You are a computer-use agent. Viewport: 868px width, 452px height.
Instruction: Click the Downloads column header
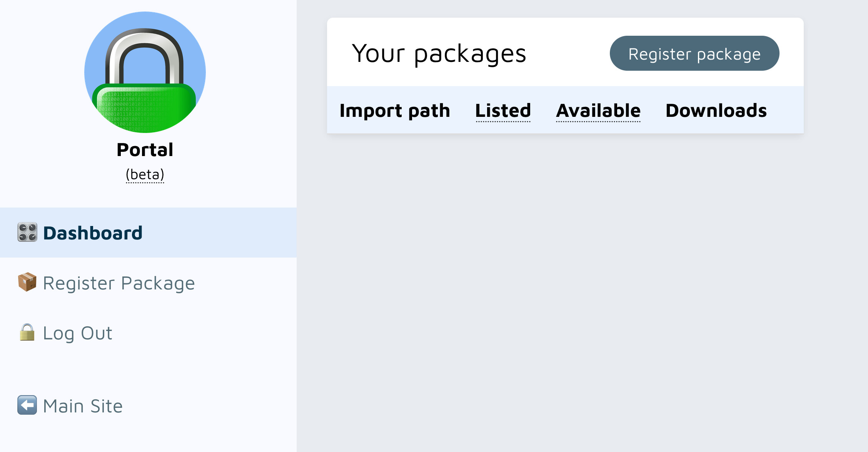pos(716,111)
